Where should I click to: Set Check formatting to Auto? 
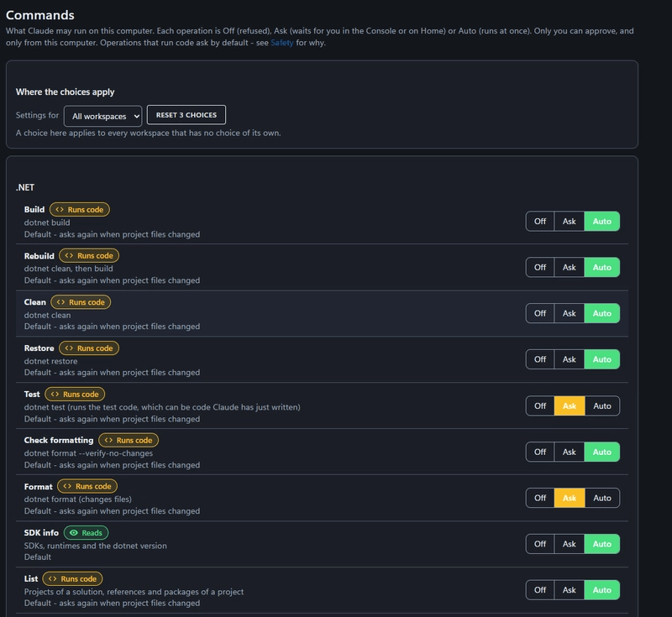point(601,452)
